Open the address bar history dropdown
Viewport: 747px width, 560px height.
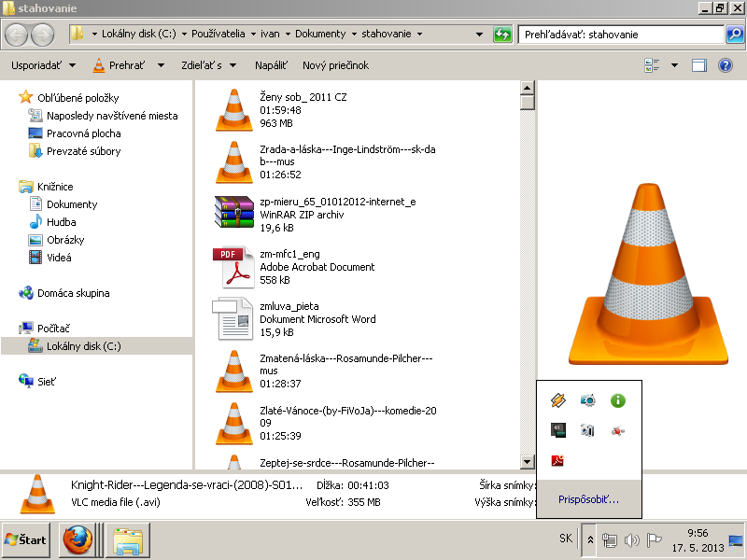[479, 35]
